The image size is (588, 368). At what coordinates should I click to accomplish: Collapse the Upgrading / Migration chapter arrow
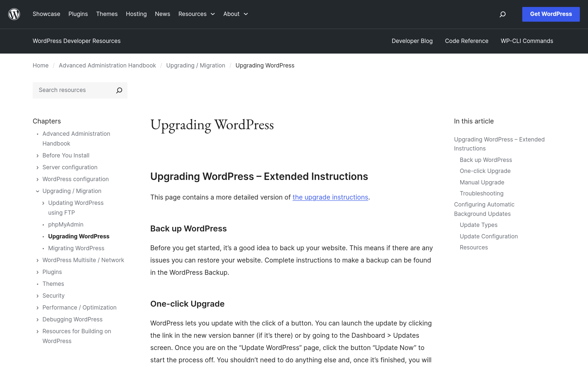pos(37,191)
